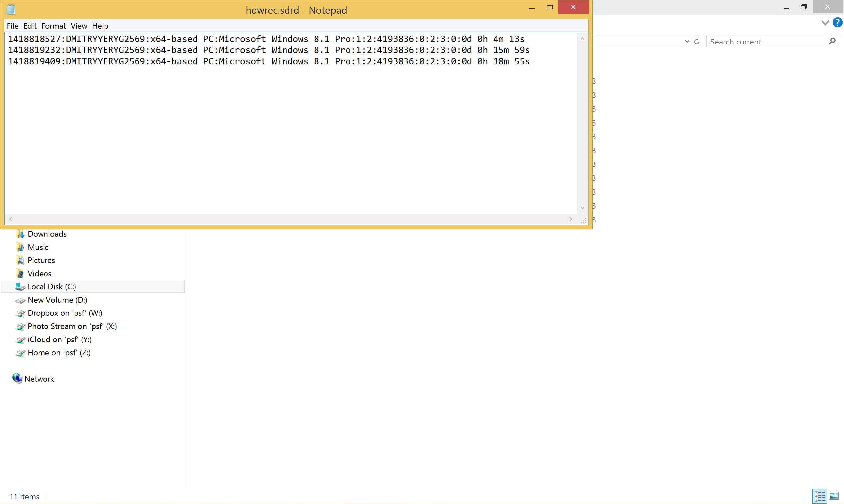
Task: Click the Notepad title bar app icon
Action: (11, 10)
